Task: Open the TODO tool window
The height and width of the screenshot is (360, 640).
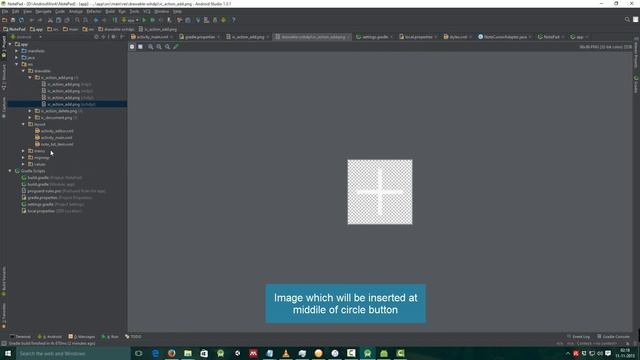Action: 133,337
